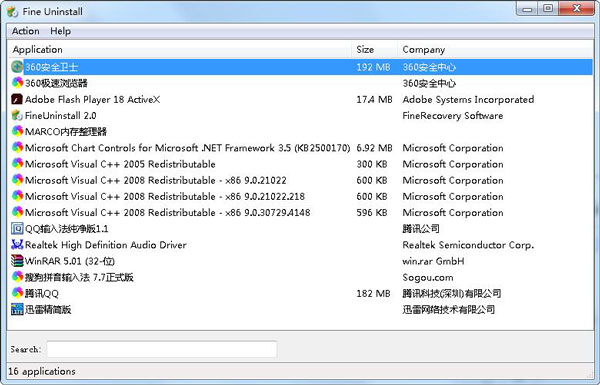Click the 360安全卫士 green shield icon

pos(17,67)
